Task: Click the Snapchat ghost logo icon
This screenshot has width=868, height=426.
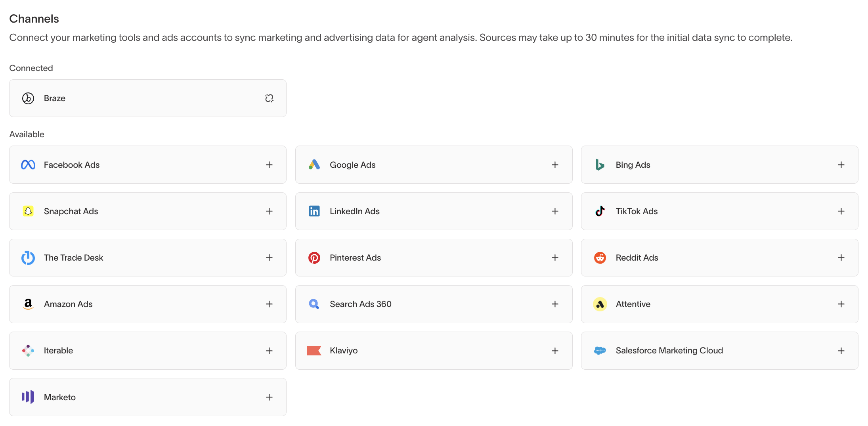Action: (28, 211)
